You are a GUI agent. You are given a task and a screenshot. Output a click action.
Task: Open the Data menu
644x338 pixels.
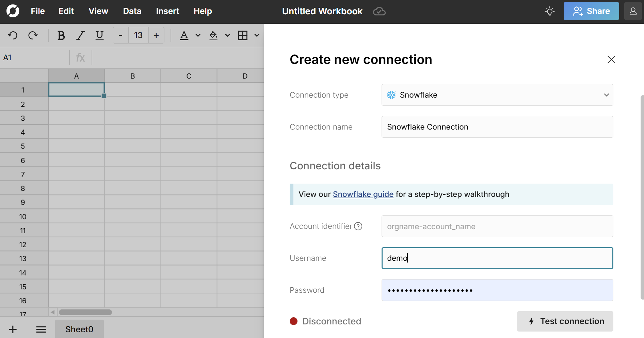click(x=132, y=11)
